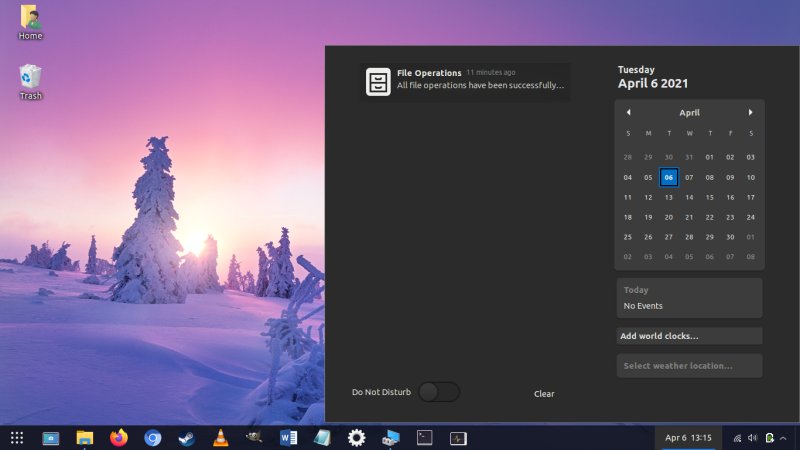Select April 25 in calendar
The height and width of the screenshot is (450, 800).
[628, 237]
